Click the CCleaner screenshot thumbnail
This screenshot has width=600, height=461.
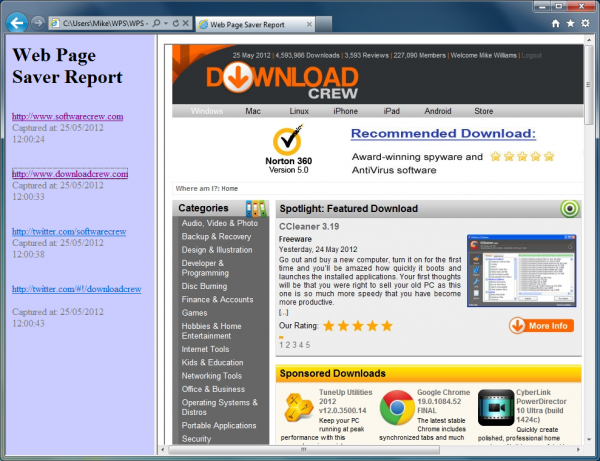[x=522, y=270]
